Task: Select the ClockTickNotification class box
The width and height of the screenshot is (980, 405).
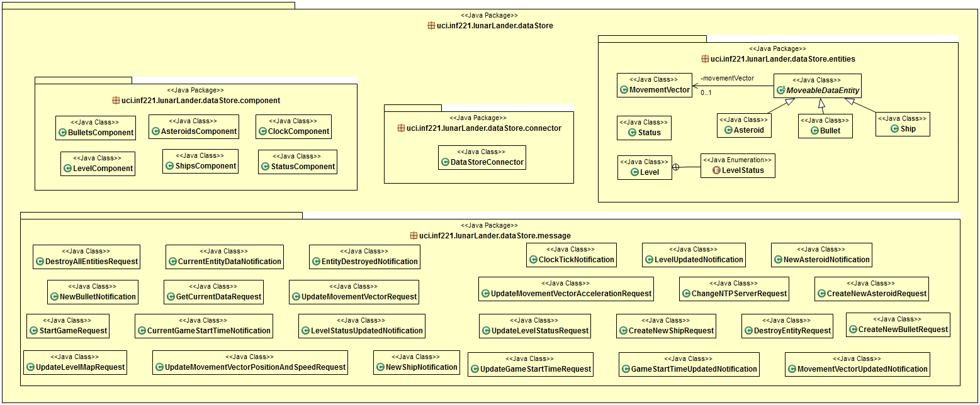Action: (572, 255)
